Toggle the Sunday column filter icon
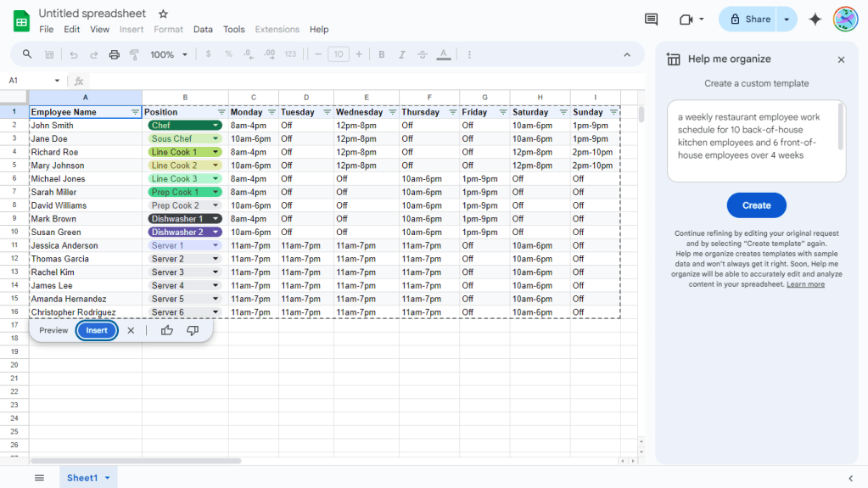868x488 pixels. pos(613,112)
